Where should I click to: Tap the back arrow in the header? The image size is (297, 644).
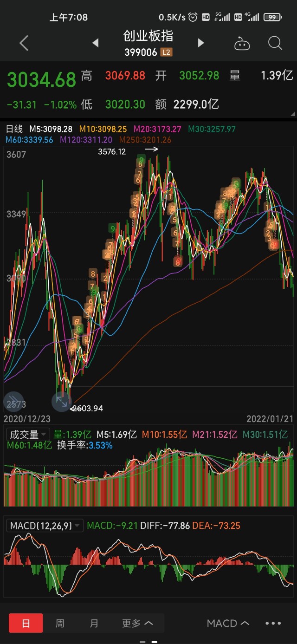[x=24, y=43]
